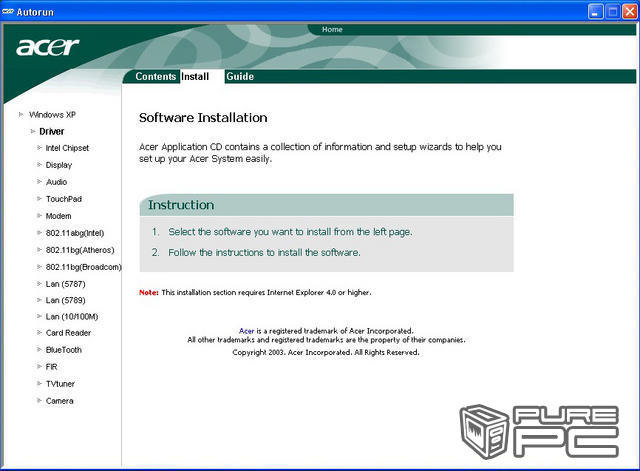
Task: Select the TouchPad driver item
Action: (63, 199)
